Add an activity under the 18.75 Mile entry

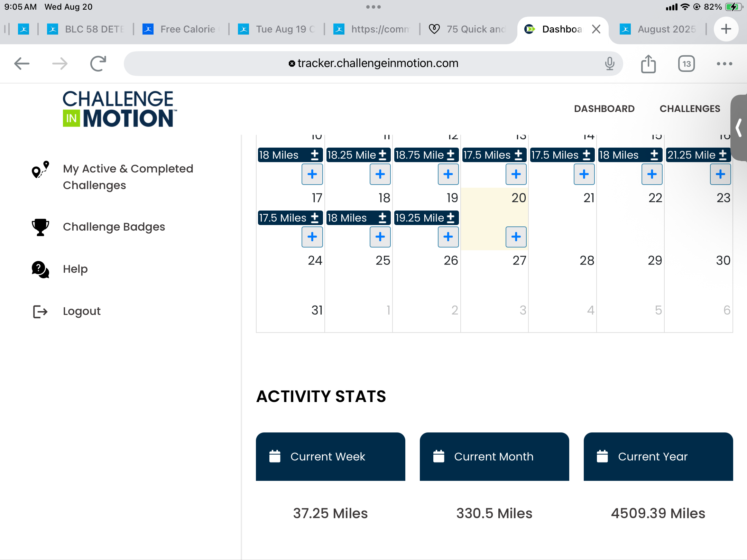click(448, 174)
